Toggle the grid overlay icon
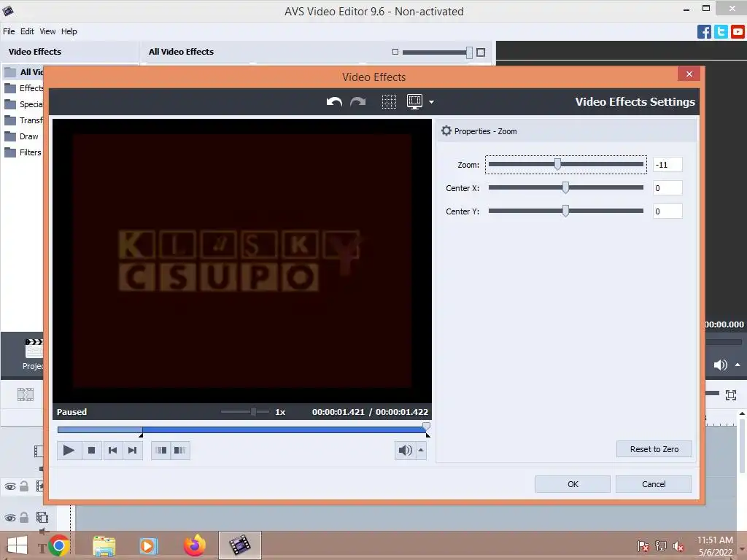The height and width of the screenshot is (560, 747). coord(389,101)
